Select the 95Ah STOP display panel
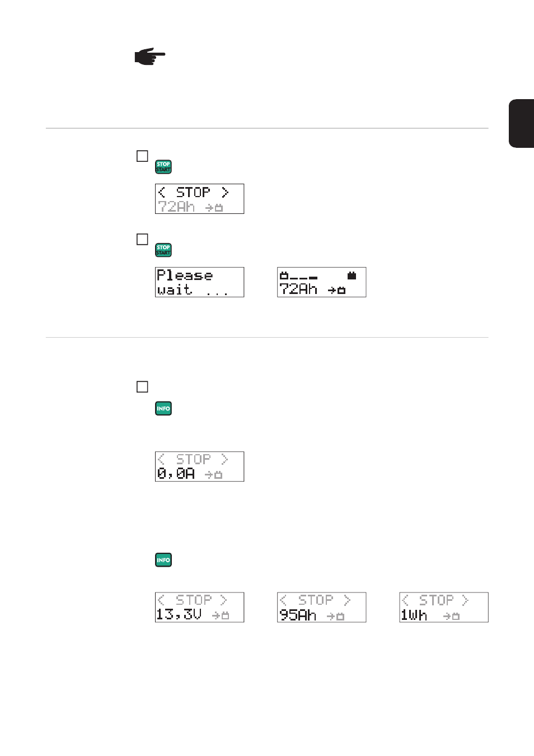 (x=322, y=607)
